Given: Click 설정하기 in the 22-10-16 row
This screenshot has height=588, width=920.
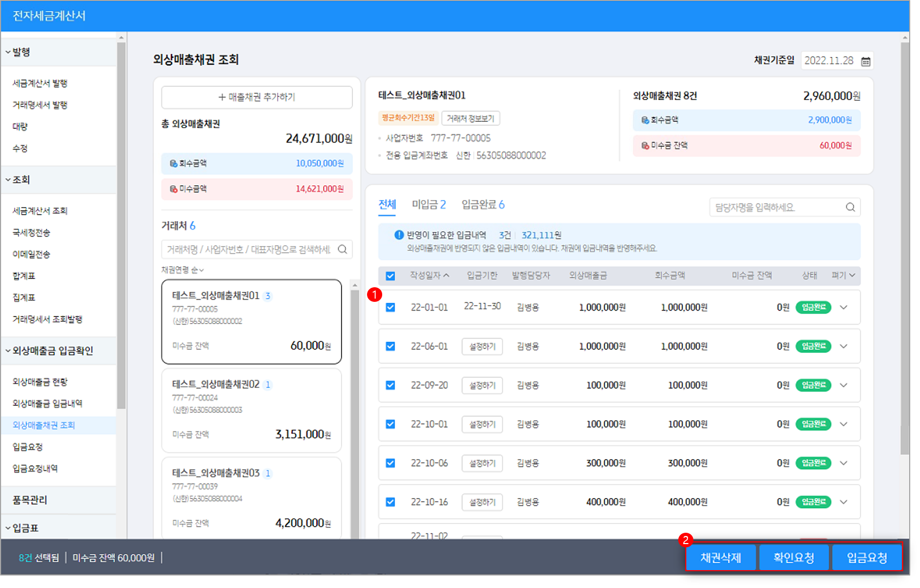Looking at the screenshot, I should [x=482, y=502].
